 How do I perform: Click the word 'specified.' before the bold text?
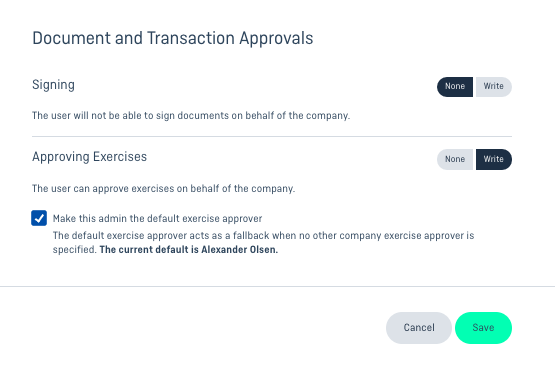(75, 250)
